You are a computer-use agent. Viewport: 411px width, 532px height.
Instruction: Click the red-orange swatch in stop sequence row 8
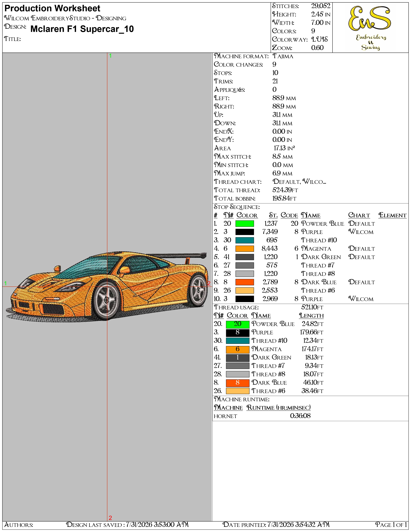245,282
